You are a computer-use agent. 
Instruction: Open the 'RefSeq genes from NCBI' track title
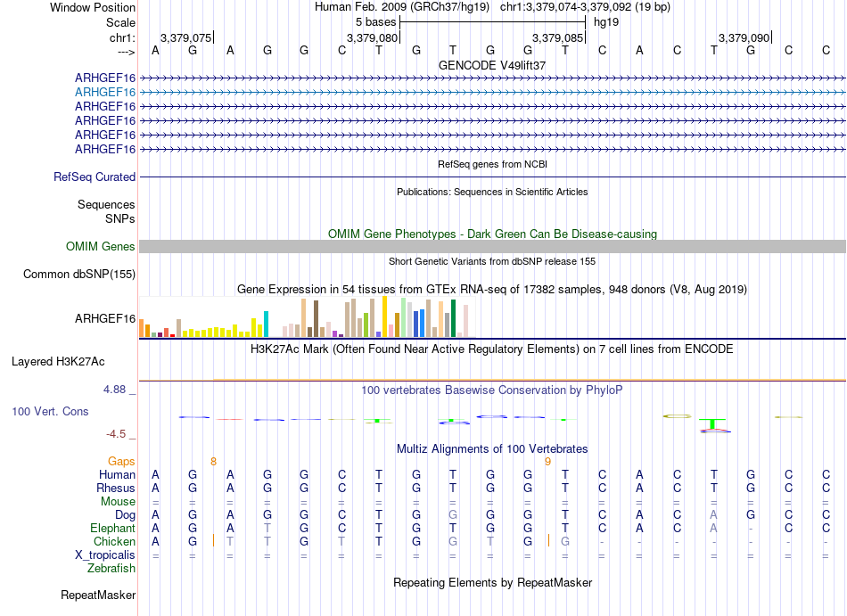click(x=492, y=164)
